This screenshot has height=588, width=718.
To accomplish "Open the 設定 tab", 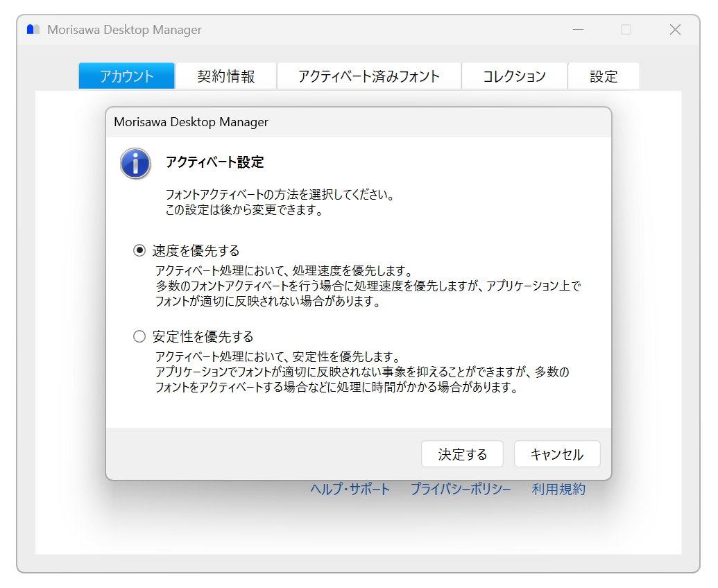I will 604,76.
